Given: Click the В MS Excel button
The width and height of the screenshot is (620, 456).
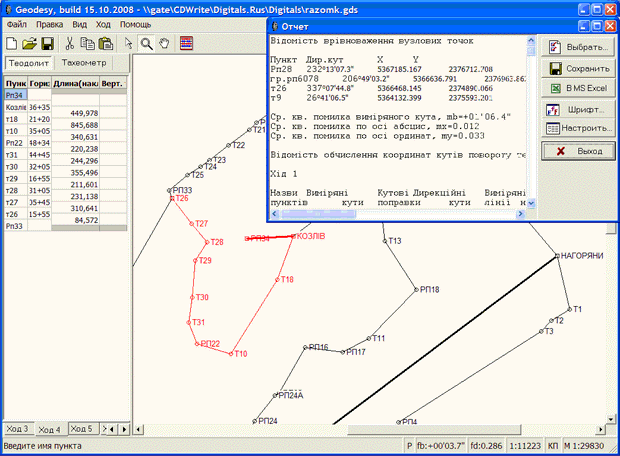Looking at the screenshot, I should point(578,88).
